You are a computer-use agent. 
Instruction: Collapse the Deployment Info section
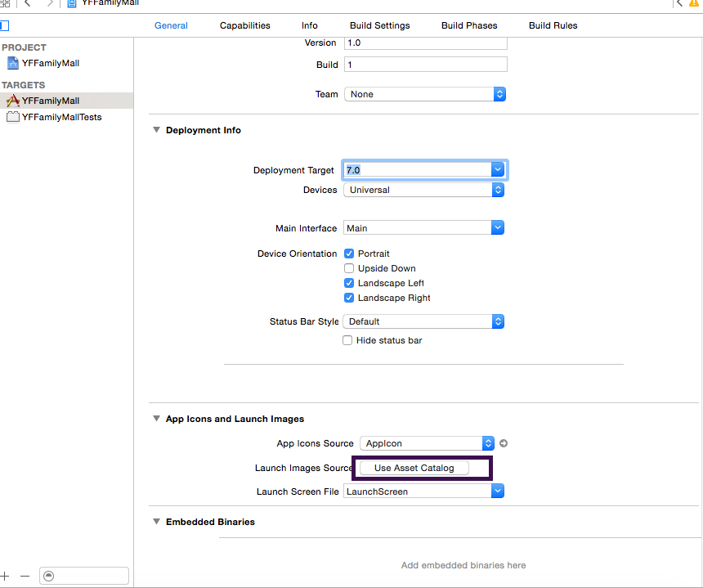[x=156, y=129]
